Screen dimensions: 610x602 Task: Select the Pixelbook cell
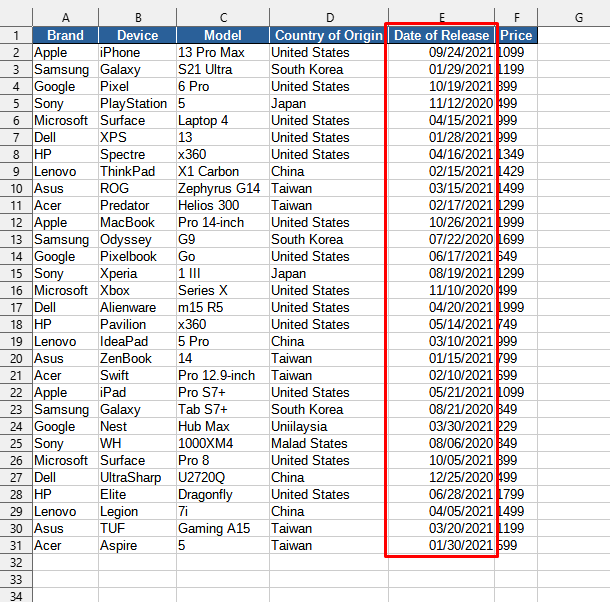[137, 256]
